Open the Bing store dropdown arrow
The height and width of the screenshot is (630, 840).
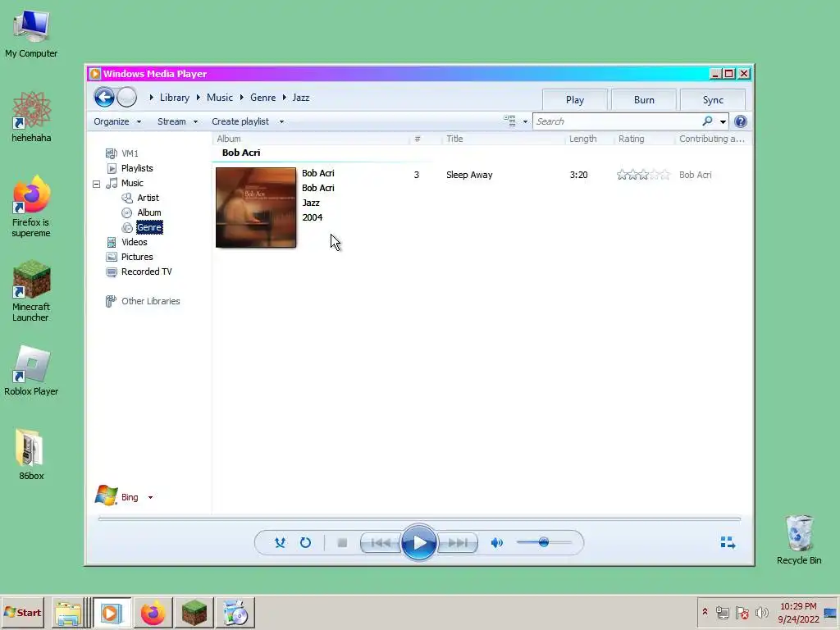tap(151, 497)
